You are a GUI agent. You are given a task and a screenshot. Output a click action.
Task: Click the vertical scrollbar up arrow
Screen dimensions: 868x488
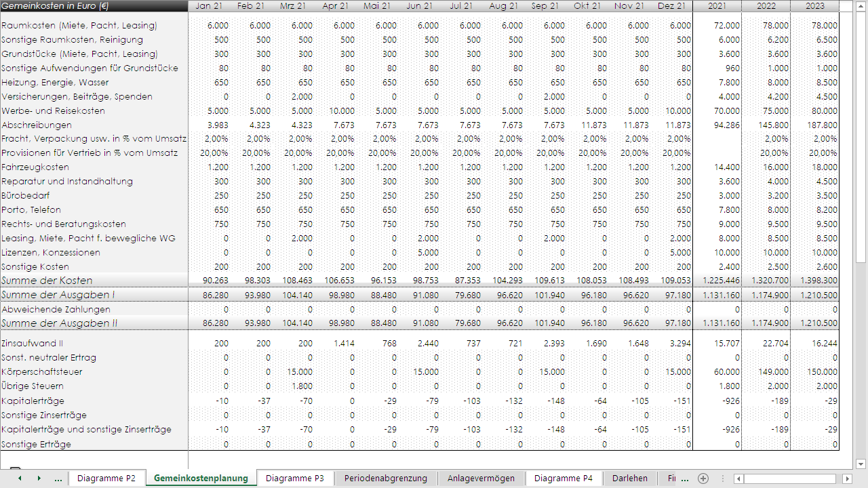tap(861, 5)
